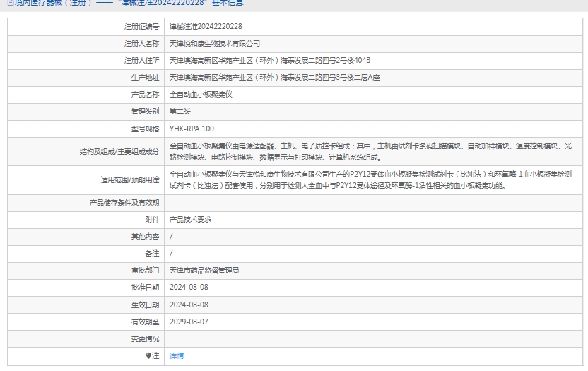
Task: Click approval department 天津市药品监督管理局
Action: [x=204, y=270]
